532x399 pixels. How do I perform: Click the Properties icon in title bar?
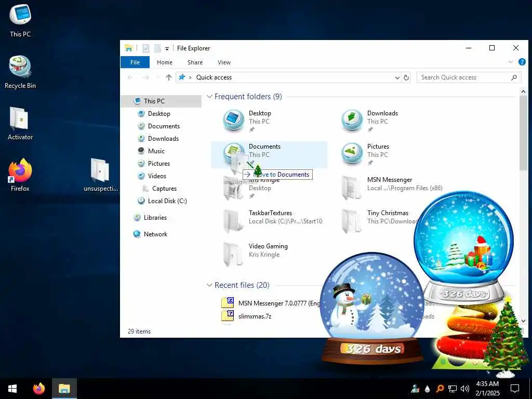pyautogui.click(x=146, y=48)
